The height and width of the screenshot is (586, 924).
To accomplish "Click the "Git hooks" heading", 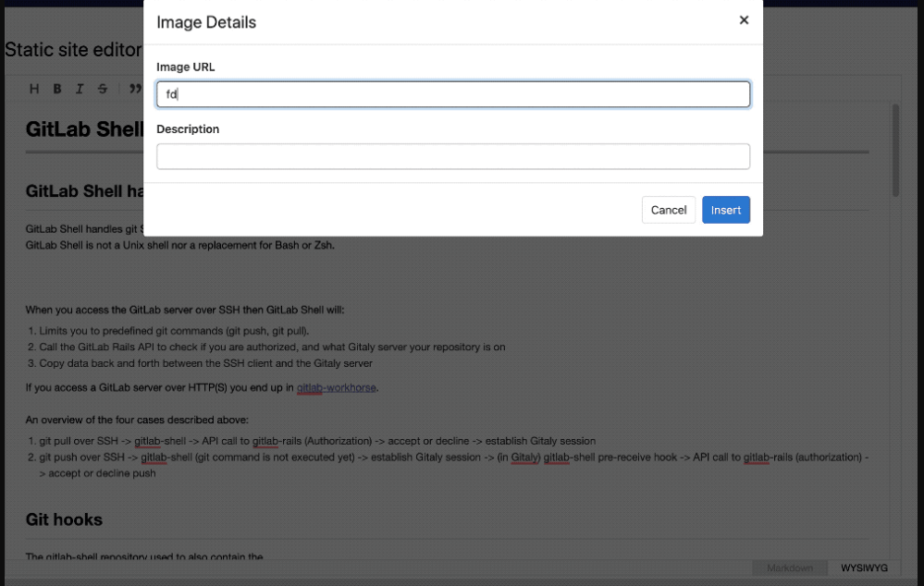I will click(64, 519).
